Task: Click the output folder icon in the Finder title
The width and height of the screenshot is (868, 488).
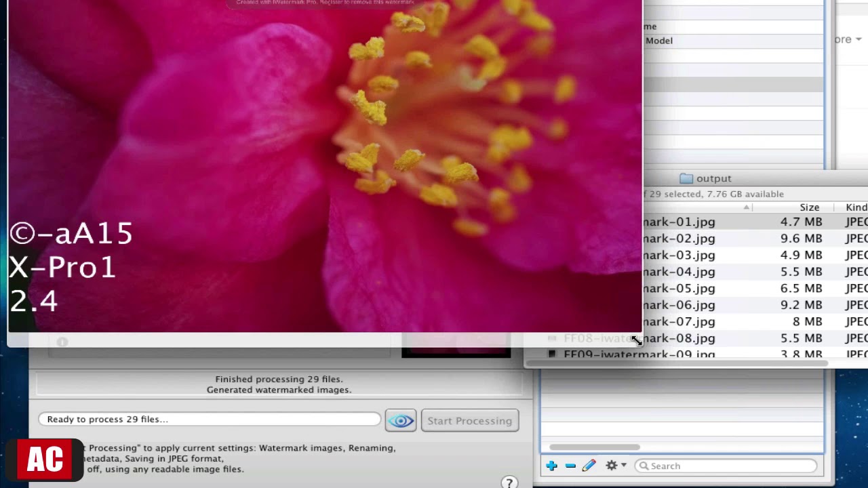Action: [x=686, y=178]
